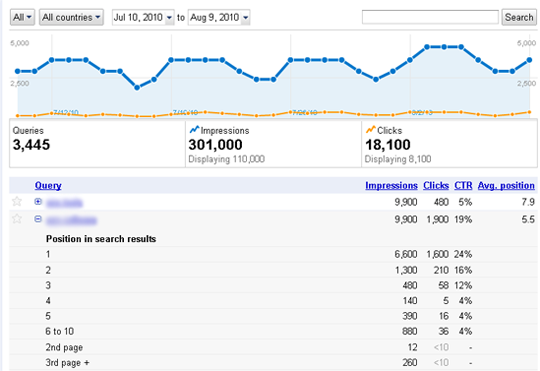
Task: Sort table by Clicks column
Action: (x=436, y=185)
